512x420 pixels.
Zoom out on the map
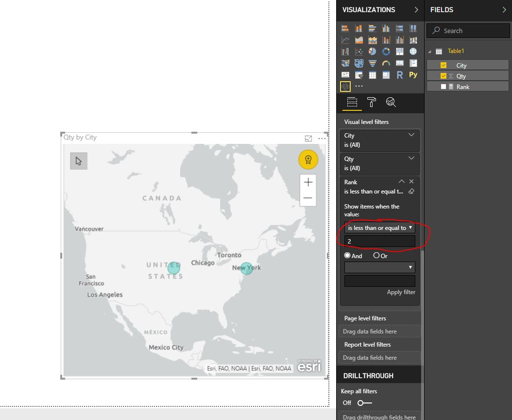pos(308,198)
